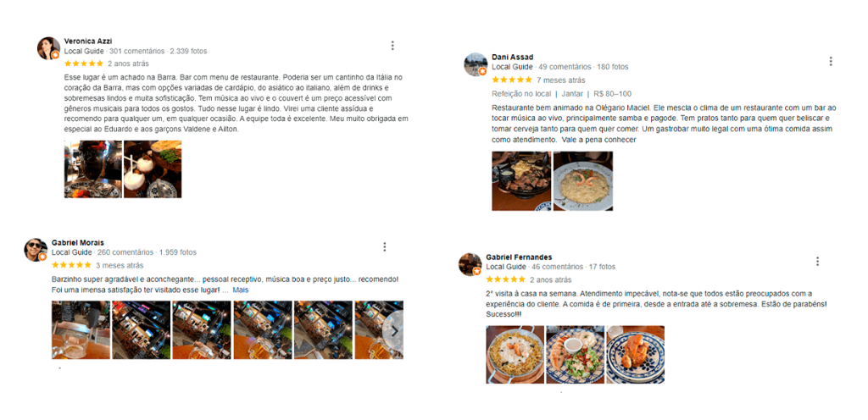868x420 pixels.
Task: Open three-dot menu on Dani Assad's review
Action: (831, 61)
